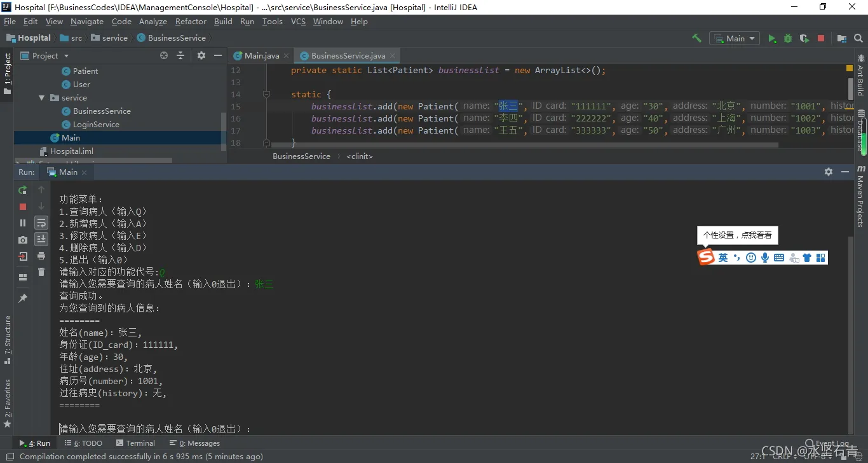
Task: Click Sogou voice input microphone
Action: pyautogui.click(x=765, y=258)
